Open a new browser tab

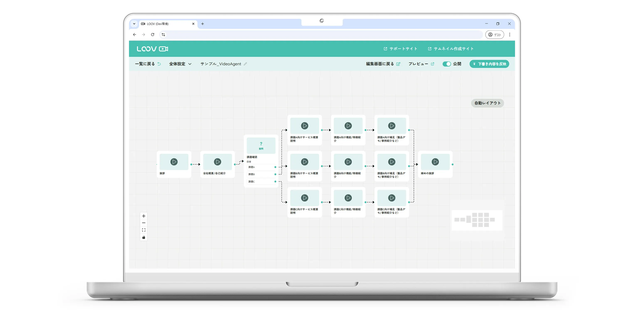click(x=203, y=24)
